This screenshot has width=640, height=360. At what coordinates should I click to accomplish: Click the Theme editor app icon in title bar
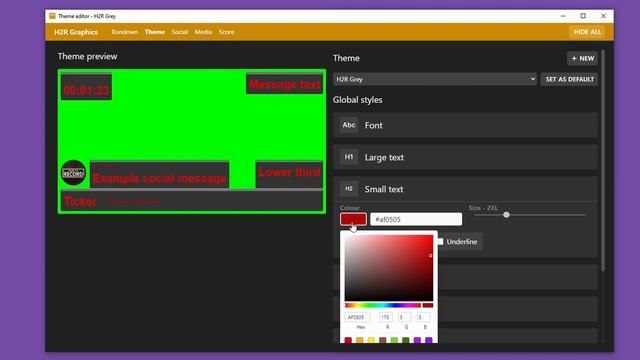pyautogui.click(x=52, y=16)
